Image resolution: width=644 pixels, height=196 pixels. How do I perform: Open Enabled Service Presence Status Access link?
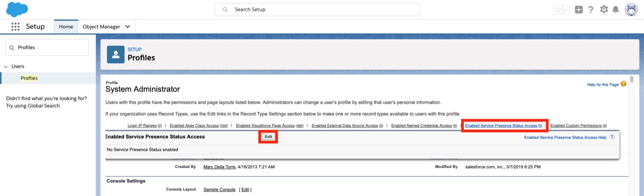[x=503, y=126]
